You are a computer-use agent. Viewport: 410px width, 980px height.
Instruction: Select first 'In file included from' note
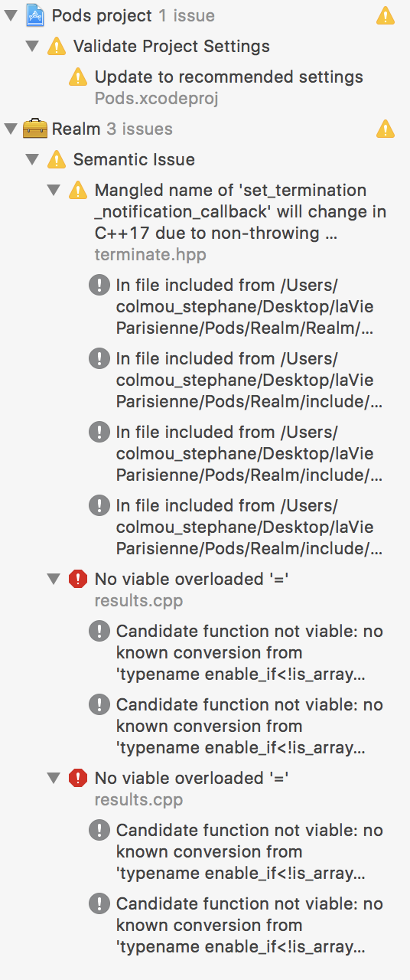coord(249,306)
